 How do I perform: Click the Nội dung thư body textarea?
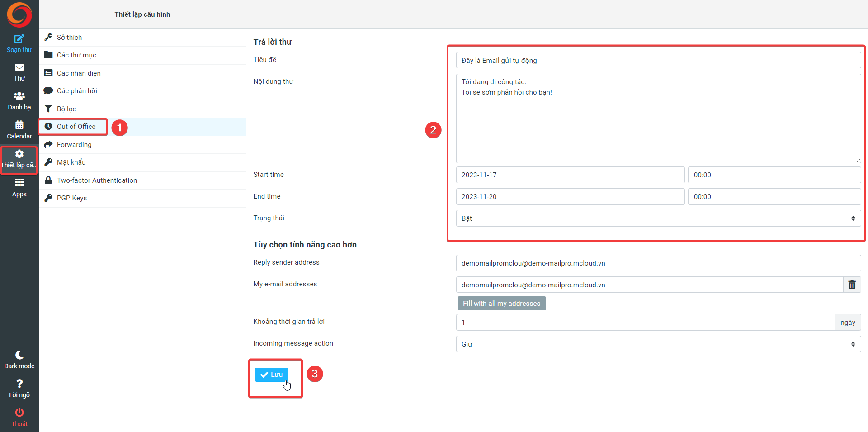pos(658,119)
